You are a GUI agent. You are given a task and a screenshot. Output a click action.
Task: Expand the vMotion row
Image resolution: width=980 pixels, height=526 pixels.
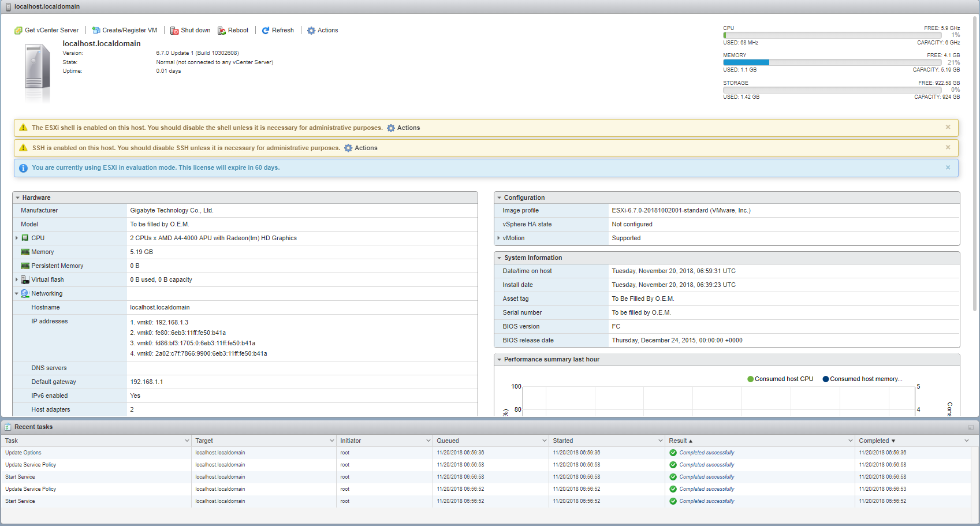(x=498, y=238)
